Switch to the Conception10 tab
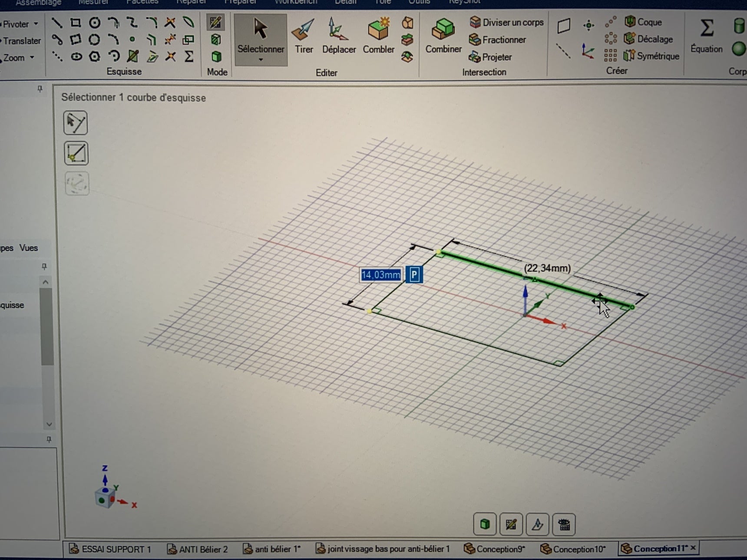The width and height of the screenshot is (747, 560). pos(573,549)
